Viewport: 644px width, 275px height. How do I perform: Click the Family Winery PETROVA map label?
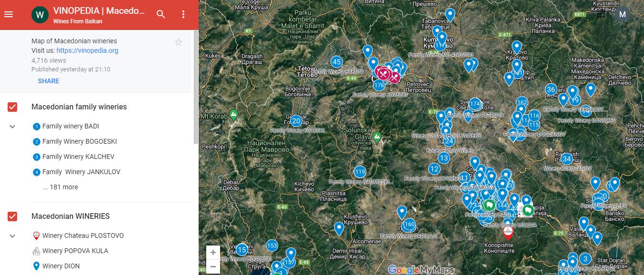tap(475, 115)
